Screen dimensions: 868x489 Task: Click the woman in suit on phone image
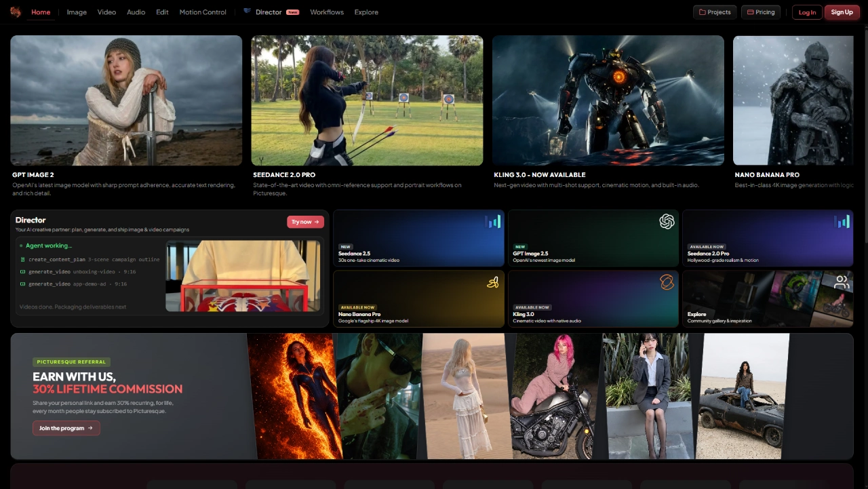coord(648,396)
